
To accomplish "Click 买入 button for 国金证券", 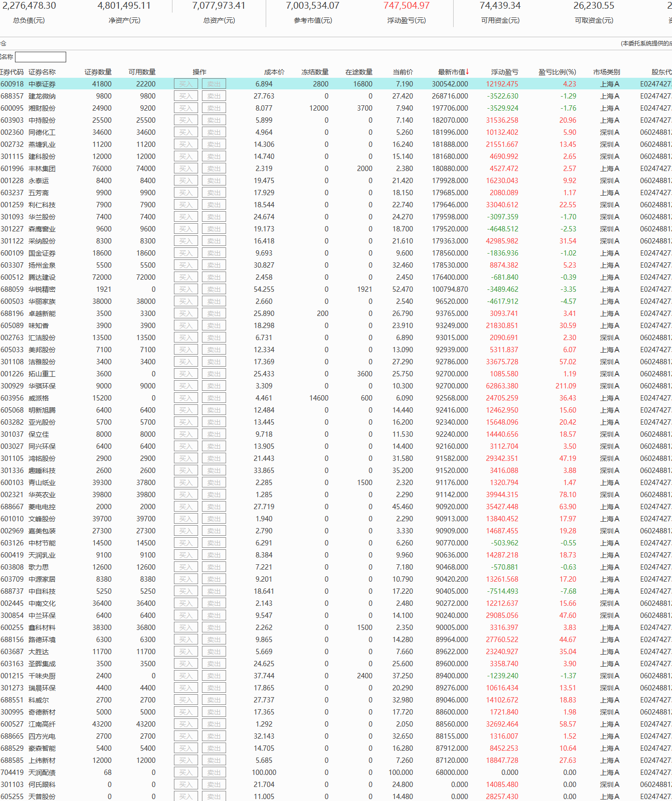I will pos(186,253).
